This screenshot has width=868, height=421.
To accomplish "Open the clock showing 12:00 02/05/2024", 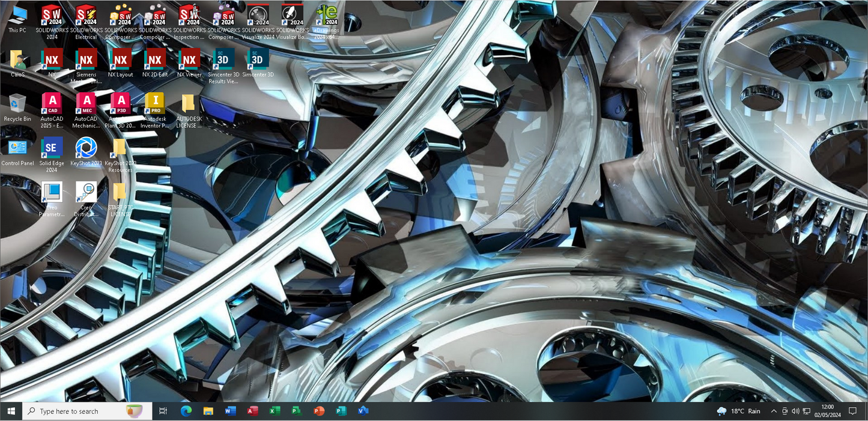I will 827,411.
